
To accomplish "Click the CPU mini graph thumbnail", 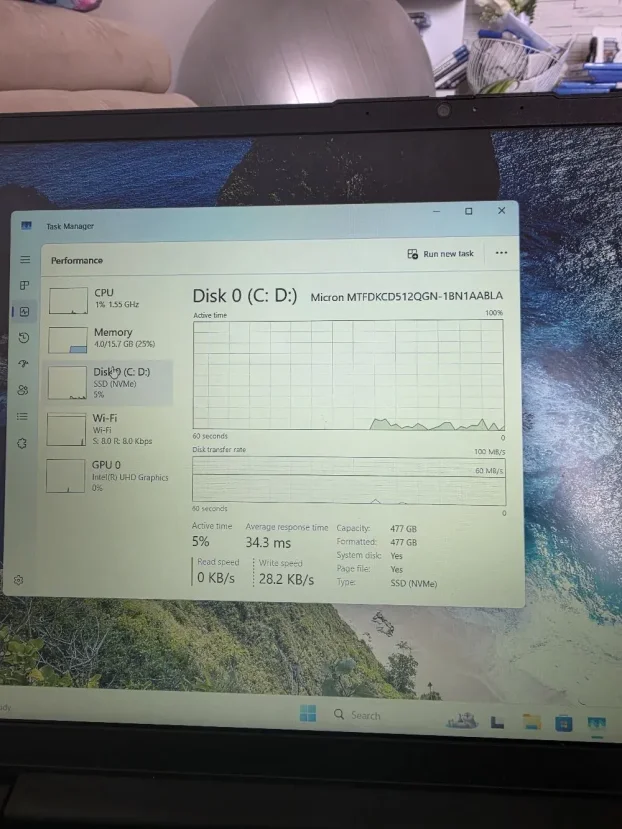I will pos(68,300).
